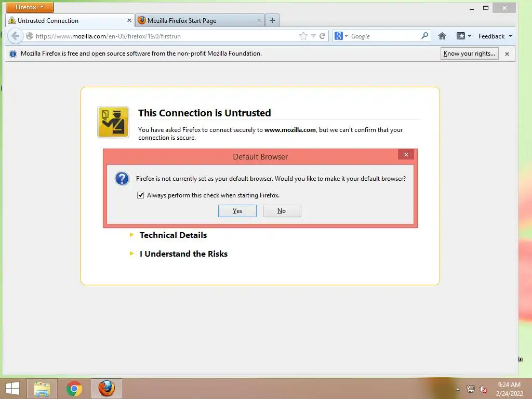
Task: Choose No in Default Browser dialog
Action: (x=282, y=211)
